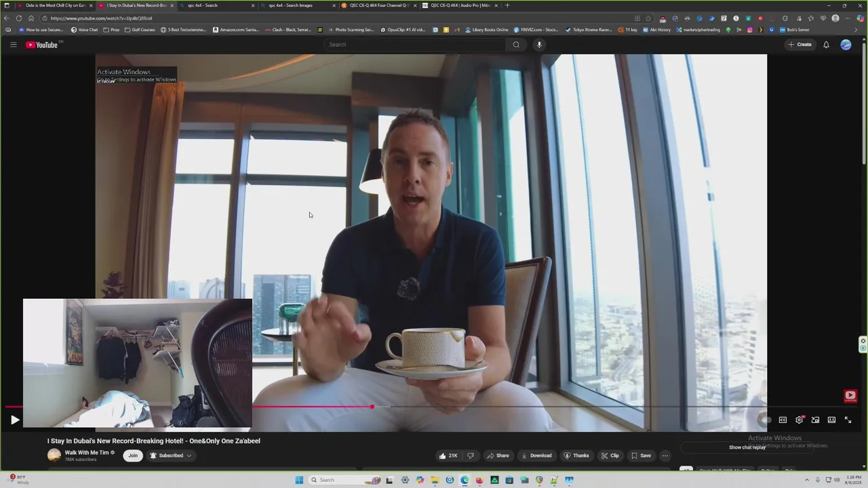
Task: Enter full screen on the video
Action: tap(848, 420)
